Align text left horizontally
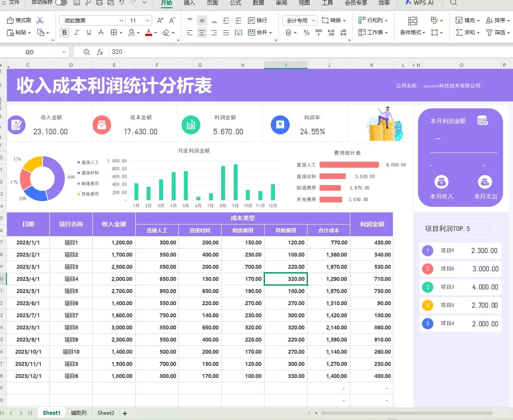Viewport: 513px width, 420px height. (190, 33)
